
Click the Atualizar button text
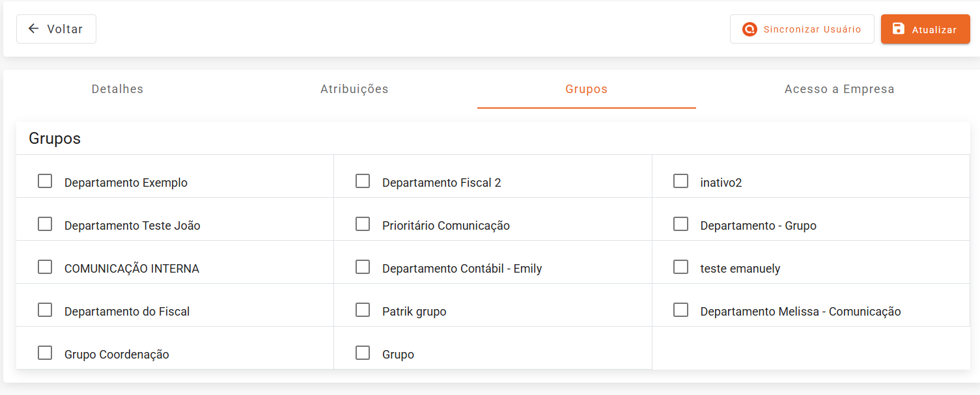[934, 30]
